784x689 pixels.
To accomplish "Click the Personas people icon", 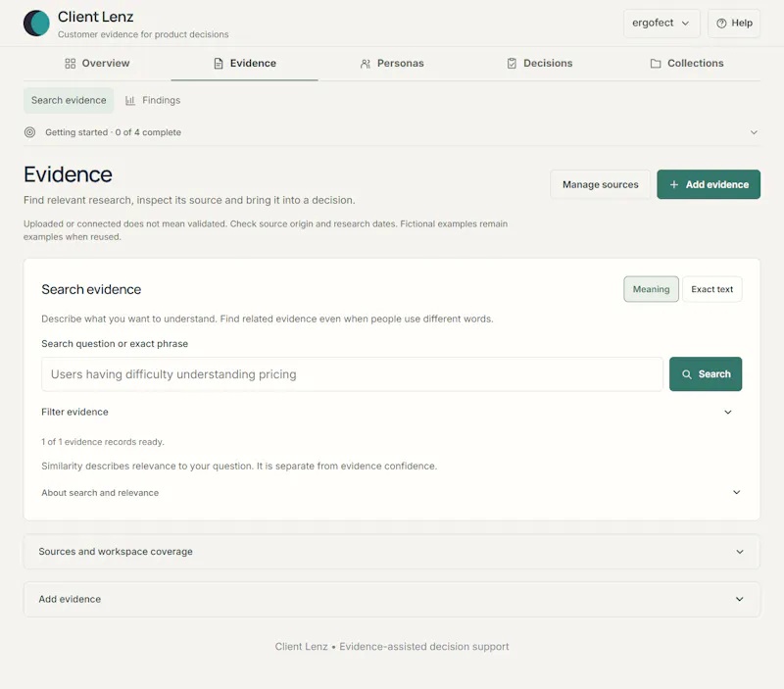I will coord(366,64).
